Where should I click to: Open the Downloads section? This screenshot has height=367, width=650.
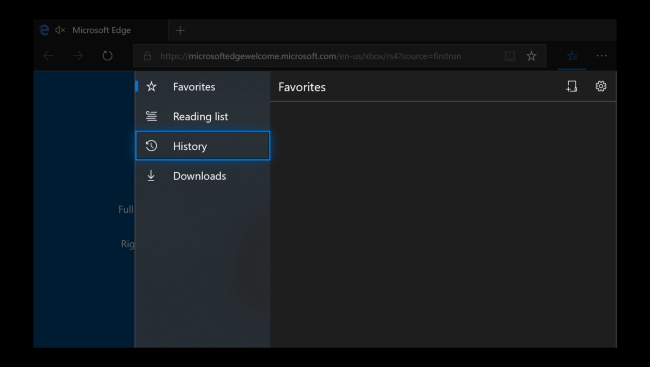tap(202, 176)
